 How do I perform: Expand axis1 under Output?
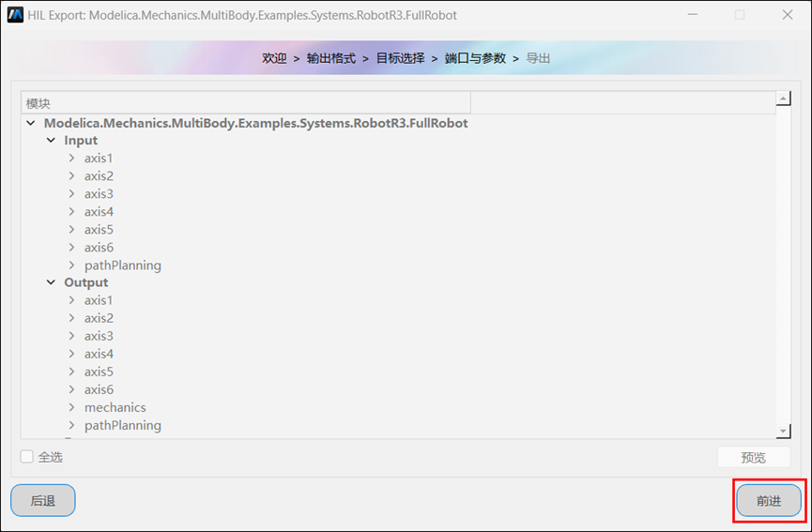pyautogui.click(x=71, y=300)
